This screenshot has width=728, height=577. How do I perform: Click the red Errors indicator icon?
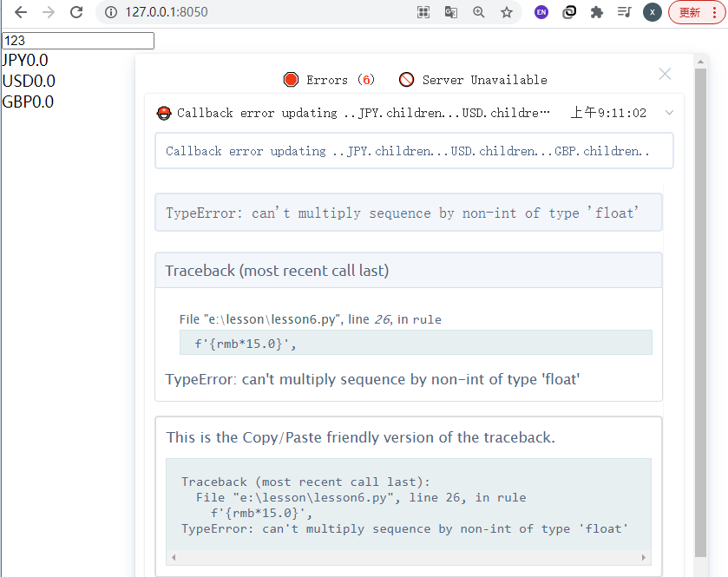click(291, 80)
